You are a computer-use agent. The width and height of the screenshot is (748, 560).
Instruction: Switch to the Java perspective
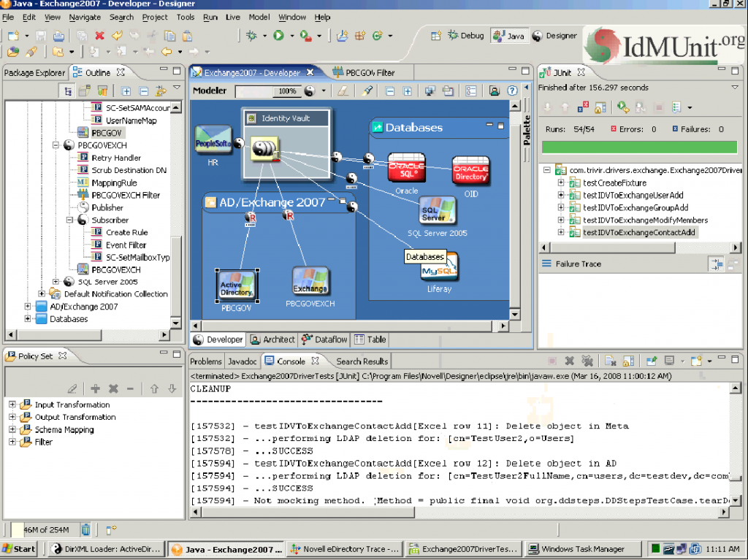pyautogui.click(x=509, y=36)
